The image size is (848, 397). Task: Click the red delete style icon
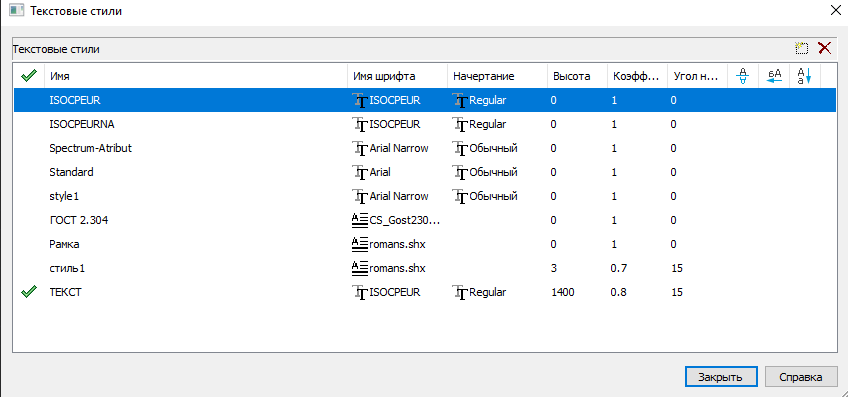[824, 48]
